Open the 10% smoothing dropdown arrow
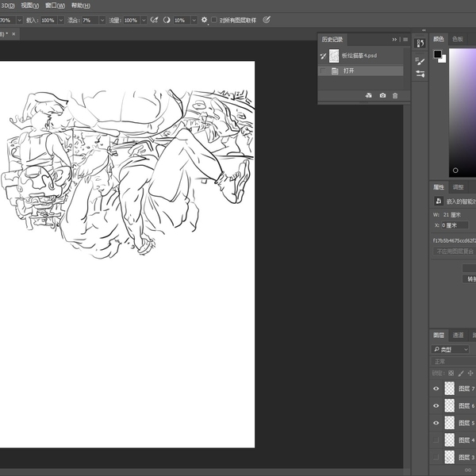 (x=194, y=20)
